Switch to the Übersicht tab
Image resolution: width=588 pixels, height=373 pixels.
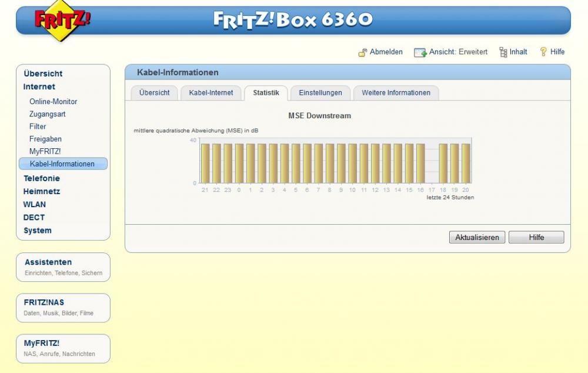point(154,93)
